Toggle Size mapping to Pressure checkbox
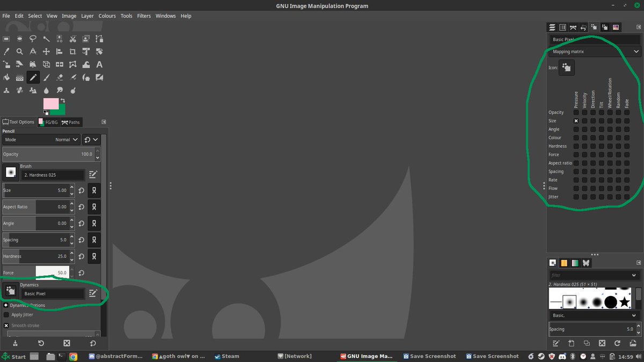Viewport: 644px width, 362px height. point(576,121)
